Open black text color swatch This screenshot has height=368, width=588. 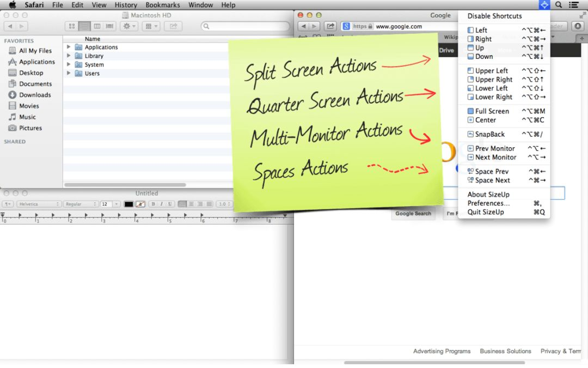[x=128, y=204]
